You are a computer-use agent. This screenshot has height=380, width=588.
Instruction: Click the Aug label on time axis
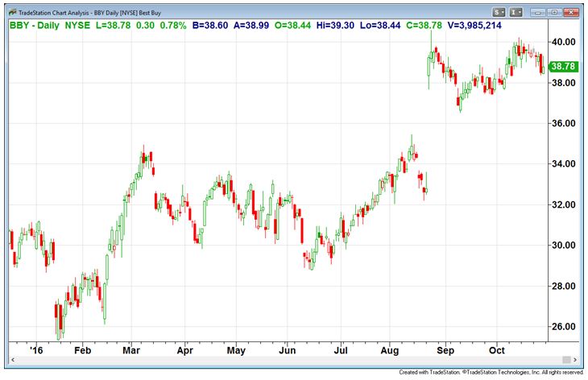tap(390, 351)
